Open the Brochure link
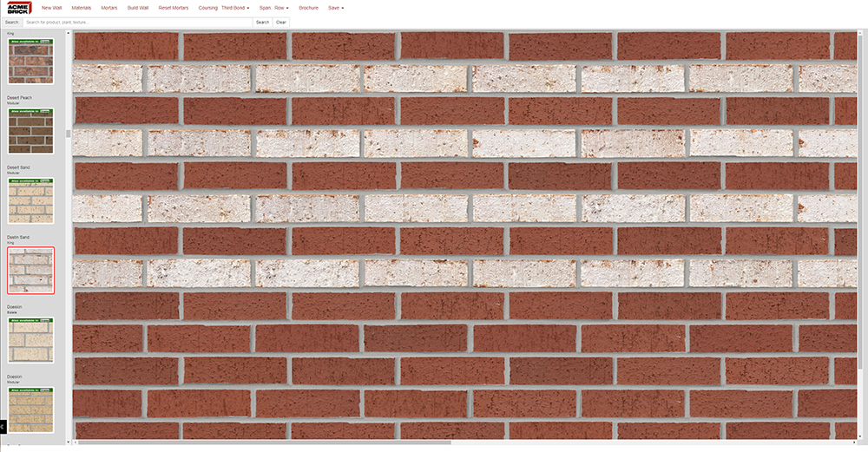 point(308,7)
